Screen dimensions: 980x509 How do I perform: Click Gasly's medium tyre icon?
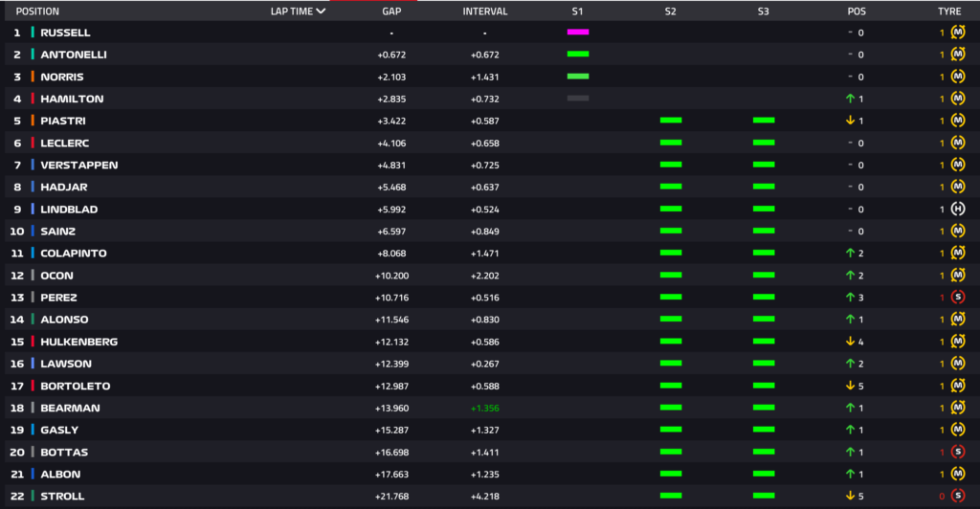[958, 430]
